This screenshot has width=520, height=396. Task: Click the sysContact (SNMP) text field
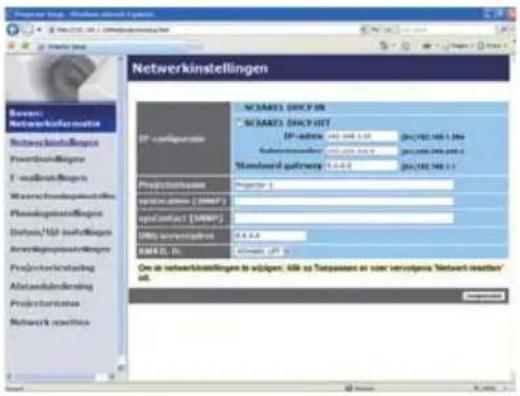coord(343,219)
